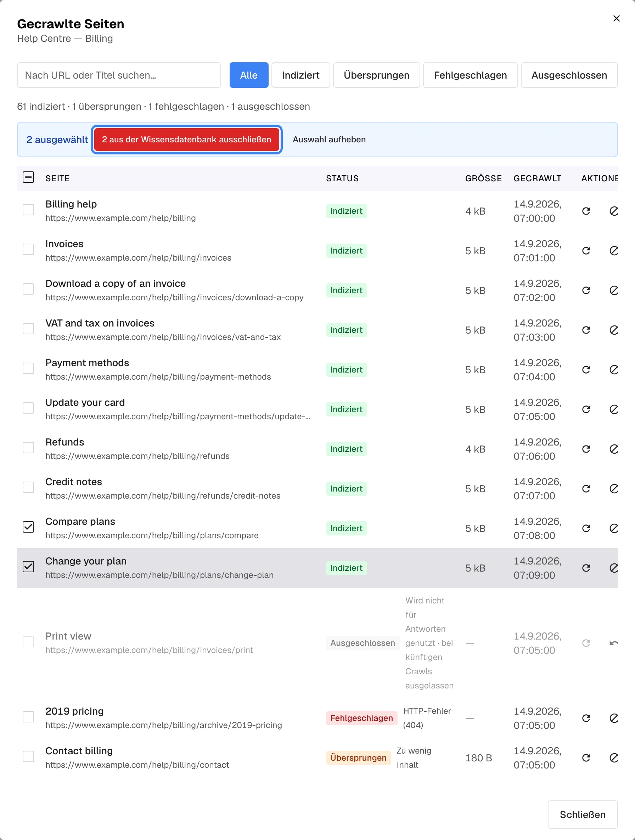Filter by Ausgeschlossen pages
This screenshot has width=635, height=840.
tap(569, 75)
